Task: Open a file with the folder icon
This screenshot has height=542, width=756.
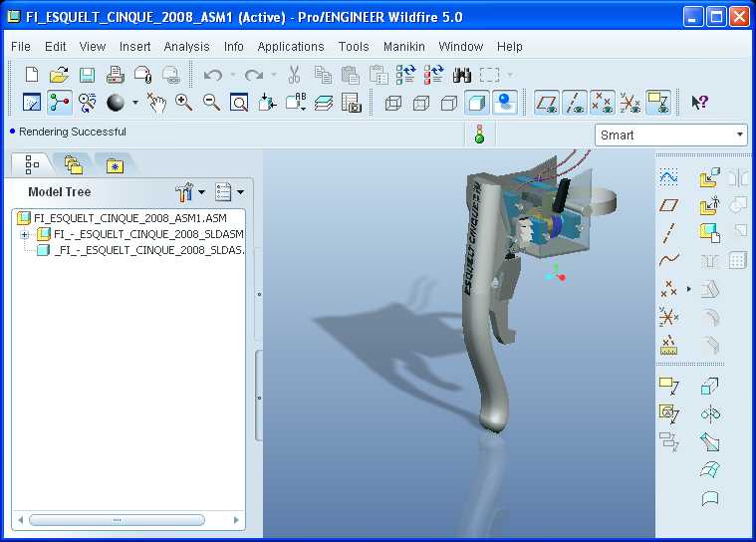Action: [x=59, y=75]
